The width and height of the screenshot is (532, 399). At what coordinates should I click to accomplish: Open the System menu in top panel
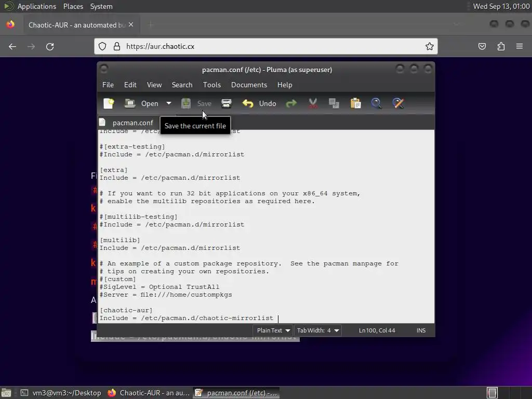(x=101, y=6)
